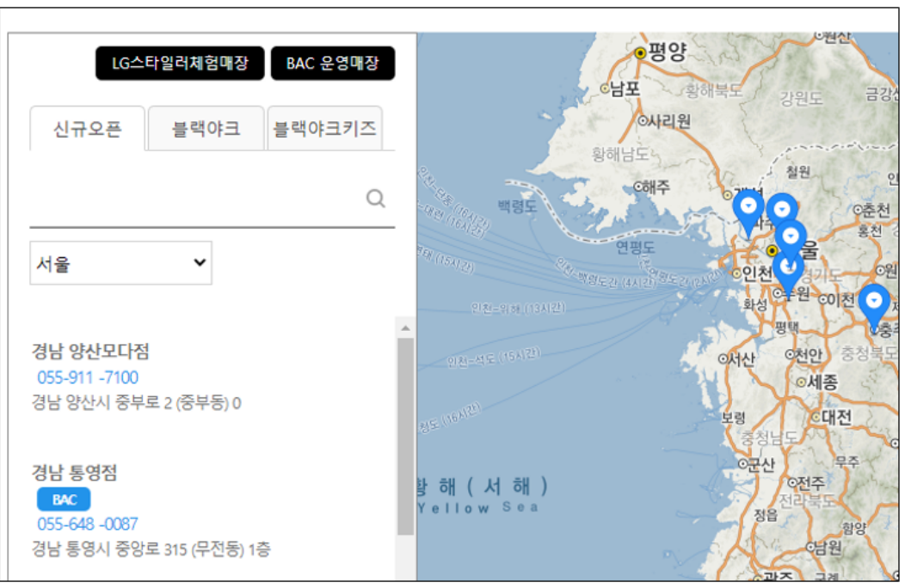Screen dimensions: 905x588
Task: Click the 서산 city label on map
Action: point(741,359)
